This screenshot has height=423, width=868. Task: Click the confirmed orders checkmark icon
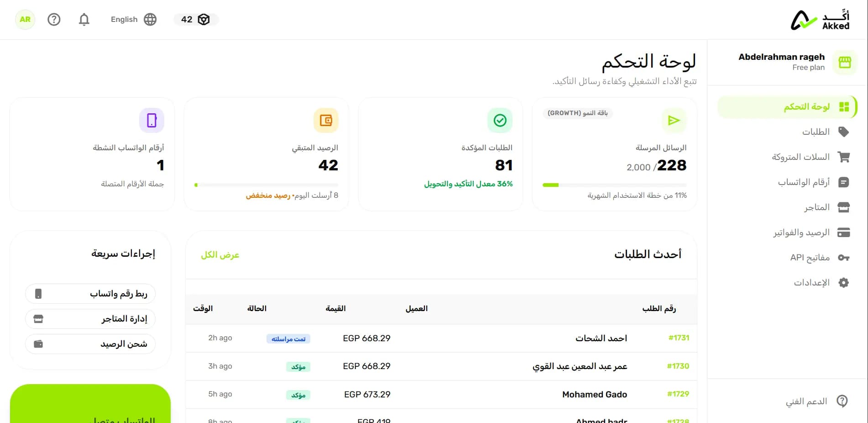point(500,120)
